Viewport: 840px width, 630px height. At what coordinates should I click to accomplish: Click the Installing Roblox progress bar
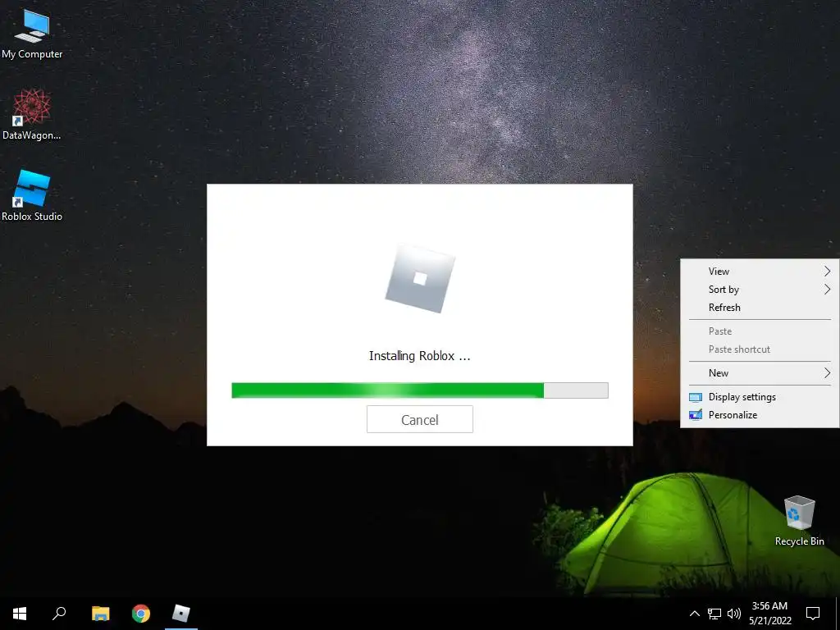coord(419,390)
